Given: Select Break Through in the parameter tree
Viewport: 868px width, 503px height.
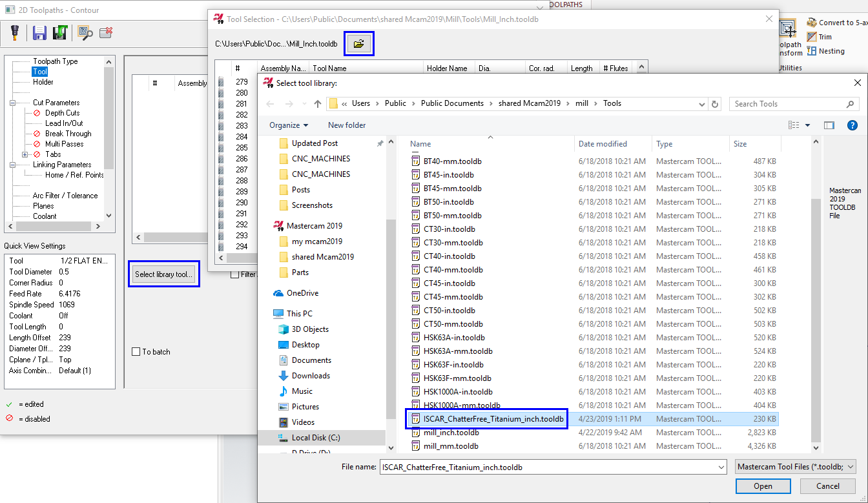Looking at the screenshot, I should pos(68,134).
